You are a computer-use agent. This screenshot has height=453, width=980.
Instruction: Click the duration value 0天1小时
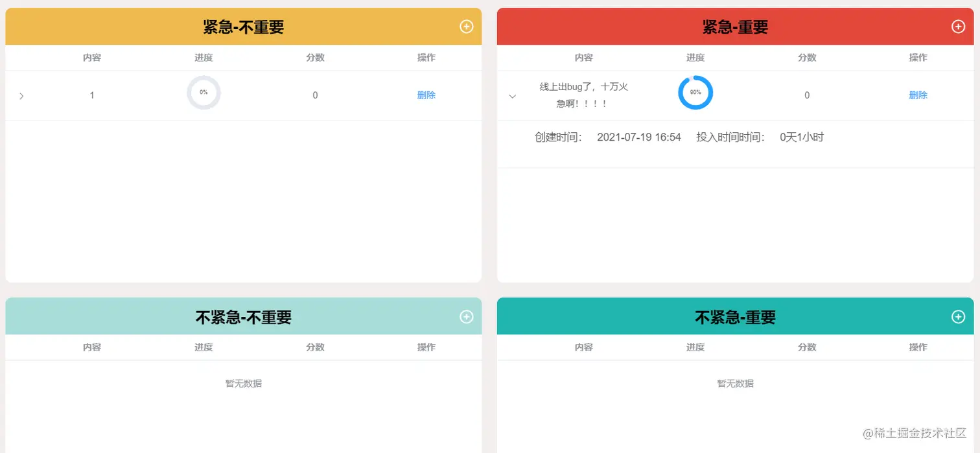pos(802,137)
